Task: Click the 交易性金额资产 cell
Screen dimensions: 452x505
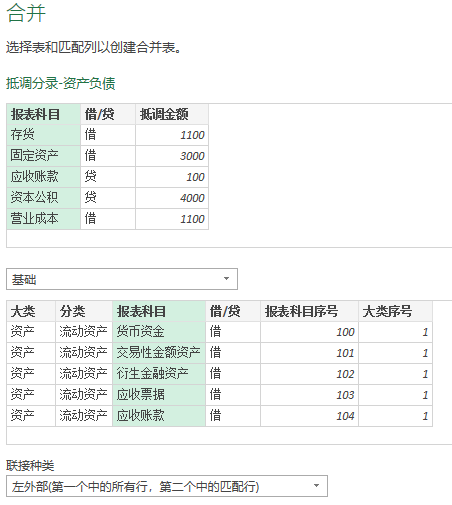Action: click(x=159, y=353)
